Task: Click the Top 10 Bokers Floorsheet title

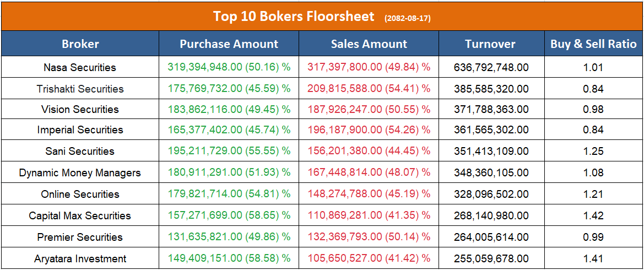Action: click(294, 16)
